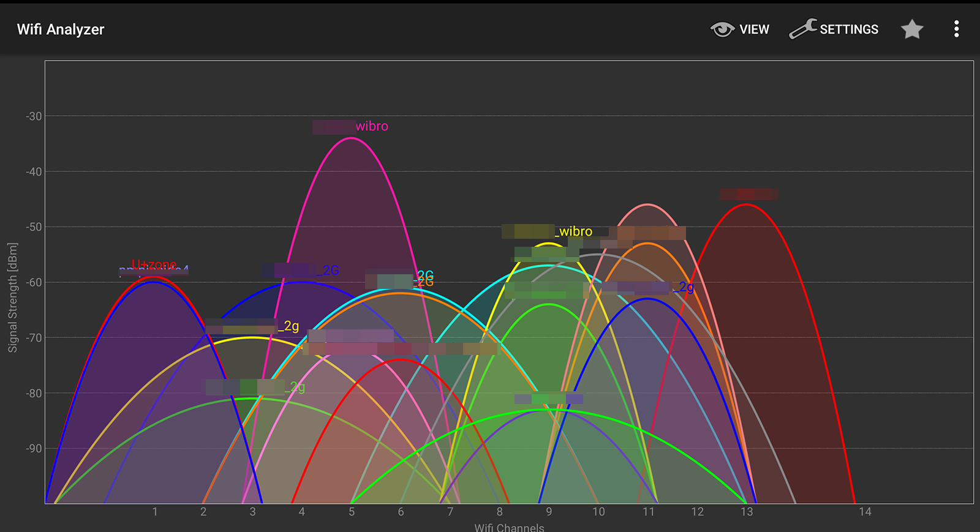
Task: Tap the peak of the red channel 13 curve
Action: tap(747, 204)
